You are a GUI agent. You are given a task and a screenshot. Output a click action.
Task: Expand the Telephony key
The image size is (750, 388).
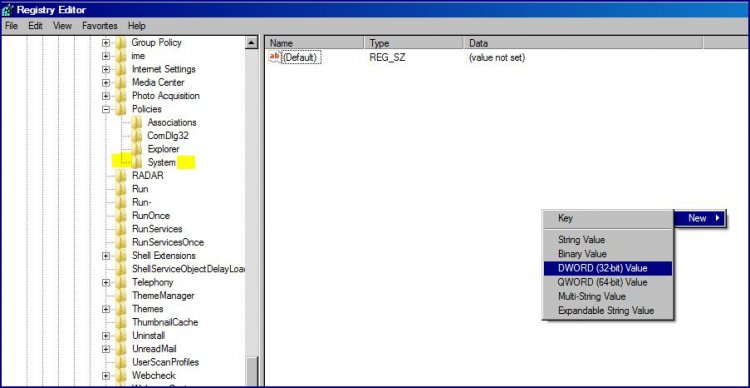point(106,283)
